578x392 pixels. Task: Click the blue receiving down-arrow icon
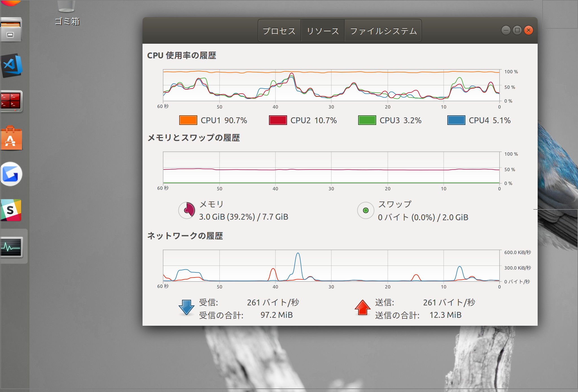(186, 307)
